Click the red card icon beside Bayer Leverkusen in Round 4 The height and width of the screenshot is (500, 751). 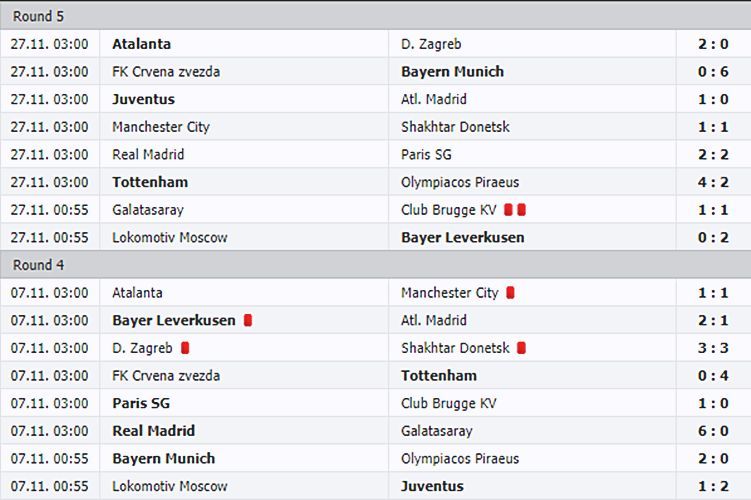[248, 320]
